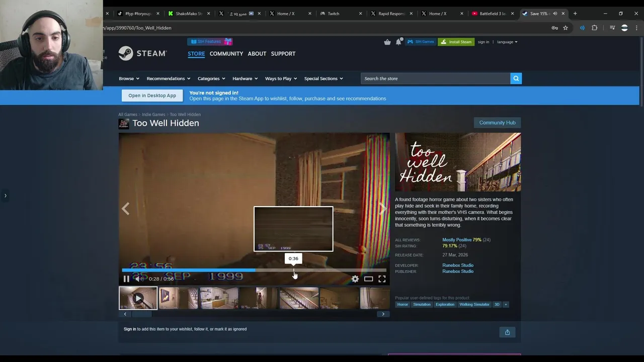Expand the Ways to Play dropdown
Screen dimensions: 644x362
(x=281, y=78)
